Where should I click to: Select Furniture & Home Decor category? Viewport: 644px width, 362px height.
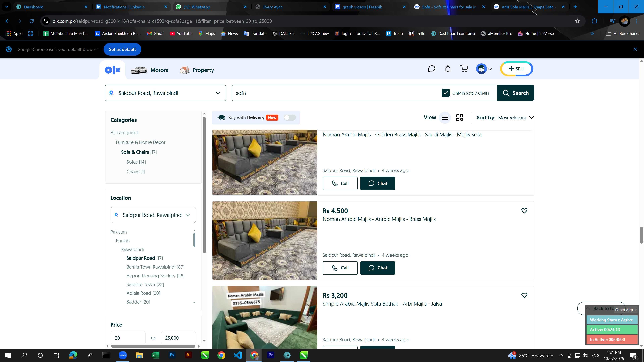point(141,142)
